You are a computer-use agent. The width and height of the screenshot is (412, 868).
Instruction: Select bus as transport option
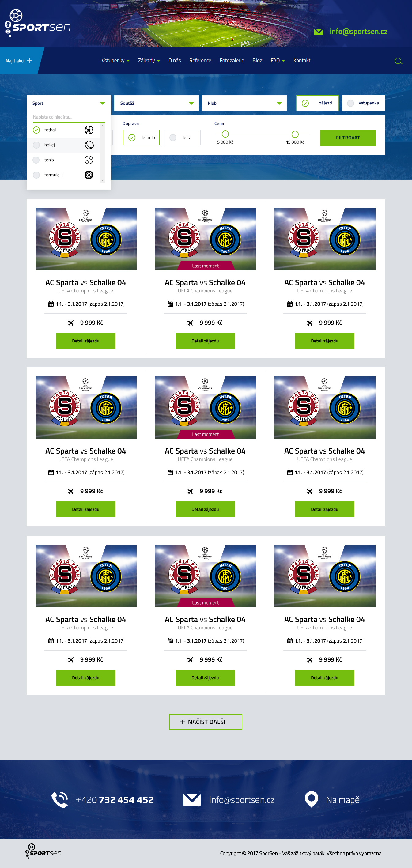(x=182, y=138)
